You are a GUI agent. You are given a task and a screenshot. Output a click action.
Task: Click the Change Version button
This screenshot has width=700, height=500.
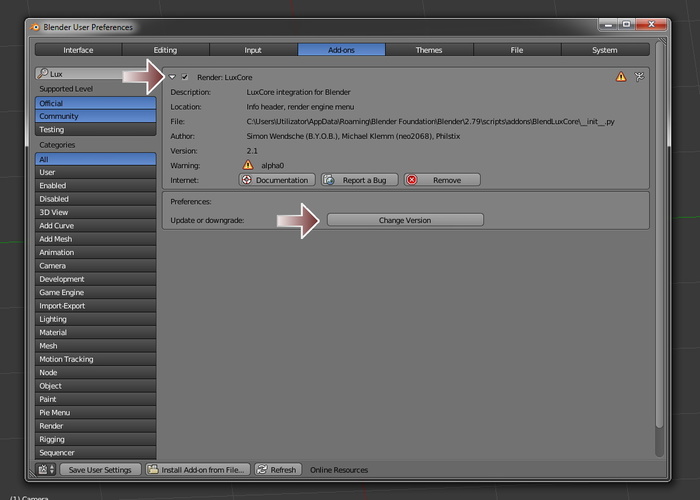click(405, 220)
